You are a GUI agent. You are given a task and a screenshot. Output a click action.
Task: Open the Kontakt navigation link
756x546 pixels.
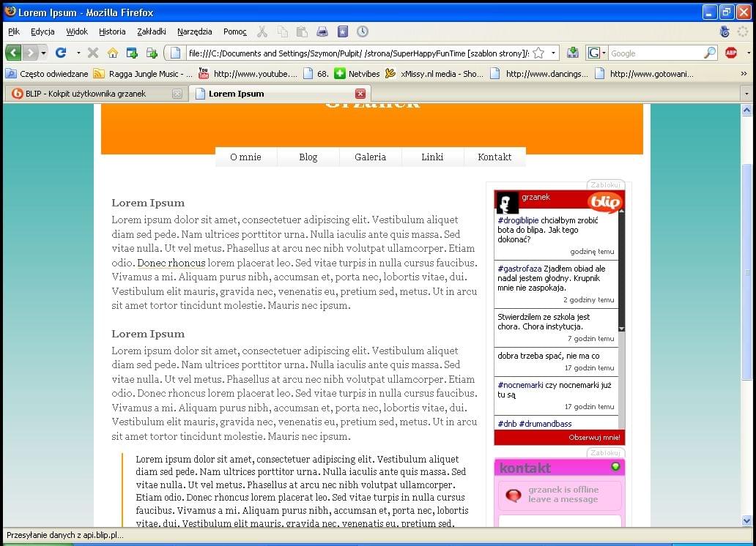pos(494,157)
